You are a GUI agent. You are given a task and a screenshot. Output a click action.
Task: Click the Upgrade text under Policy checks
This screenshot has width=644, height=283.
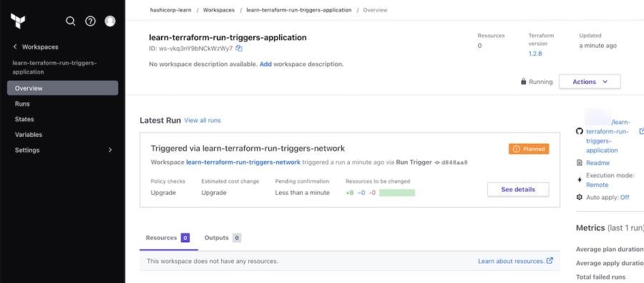163,193
